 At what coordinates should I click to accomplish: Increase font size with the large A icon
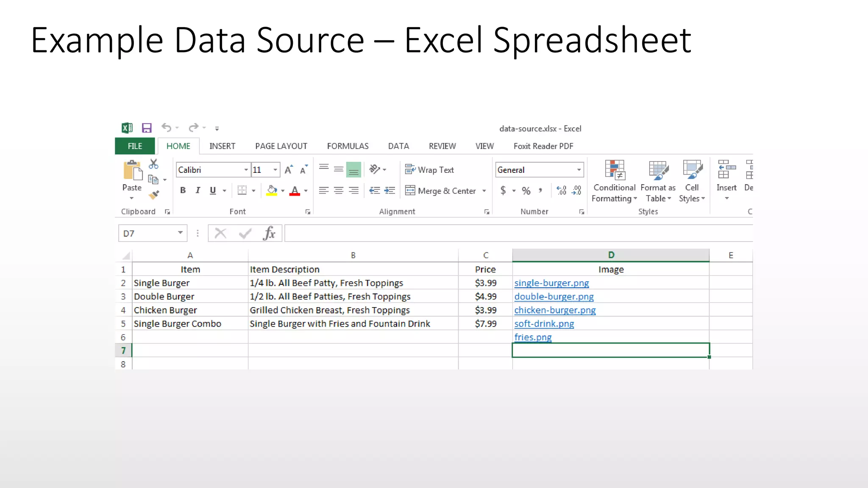pos(289,170)
